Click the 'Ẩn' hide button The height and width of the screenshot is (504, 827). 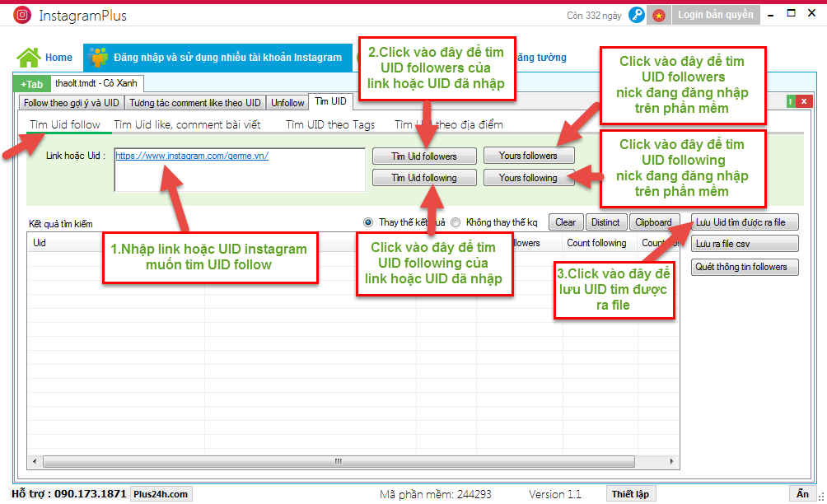[x=803, y=494]
